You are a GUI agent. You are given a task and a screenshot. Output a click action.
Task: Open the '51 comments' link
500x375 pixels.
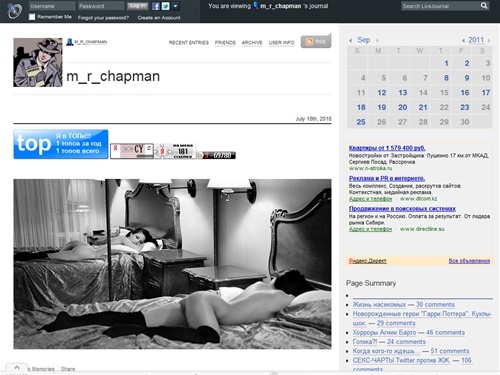click(x=450, y=351)
